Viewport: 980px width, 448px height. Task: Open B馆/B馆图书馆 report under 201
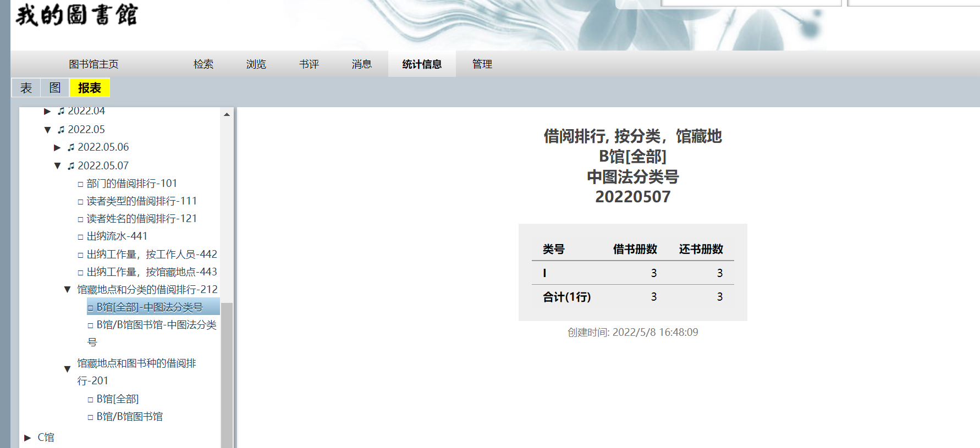(130, 416)
